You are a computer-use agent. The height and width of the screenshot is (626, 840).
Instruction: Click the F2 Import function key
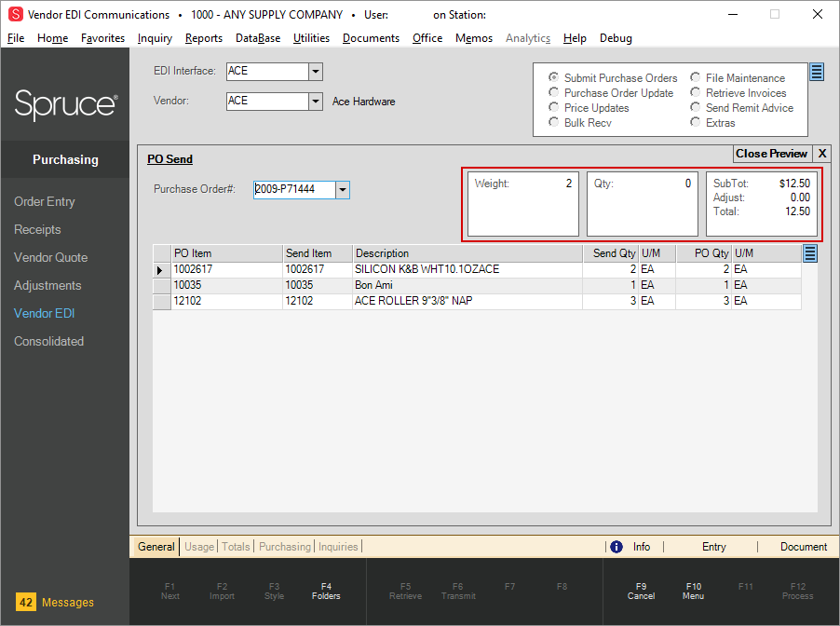[222, 592]
